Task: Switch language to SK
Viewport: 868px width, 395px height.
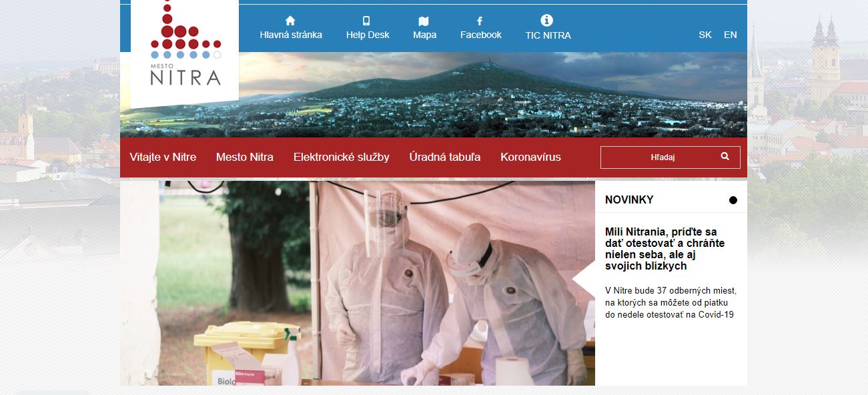Action: point(705,35)
